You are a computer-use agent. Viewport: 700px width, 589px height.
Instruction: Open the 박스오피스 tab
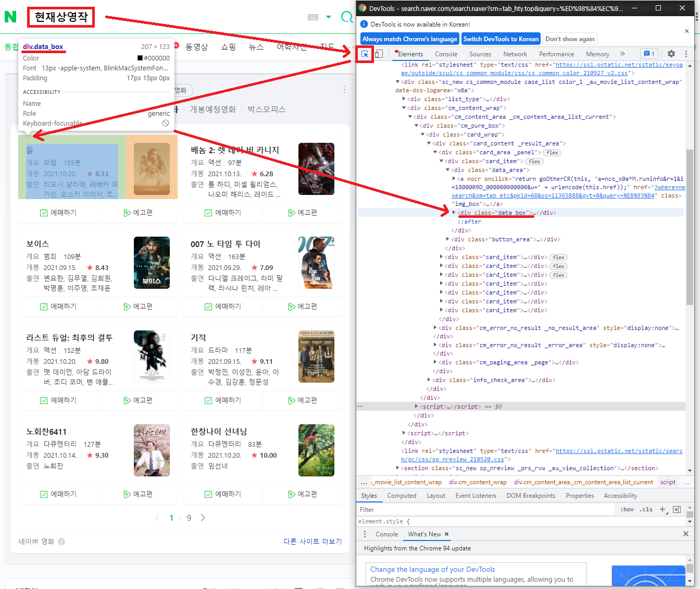[267, 109]
